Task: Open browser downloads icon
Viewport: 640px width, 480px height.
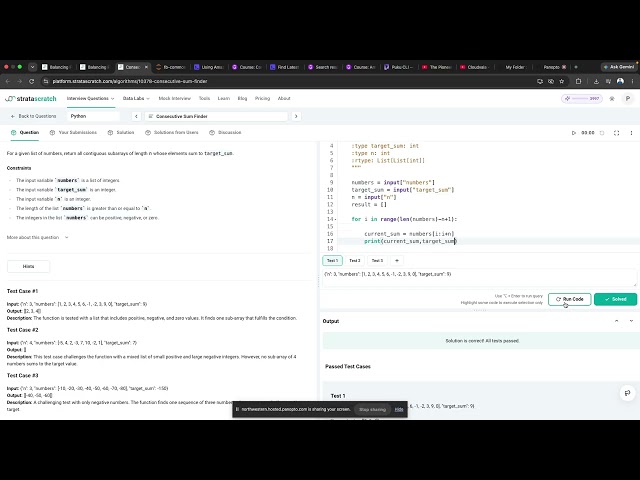Action: click(x=596, y=81)
